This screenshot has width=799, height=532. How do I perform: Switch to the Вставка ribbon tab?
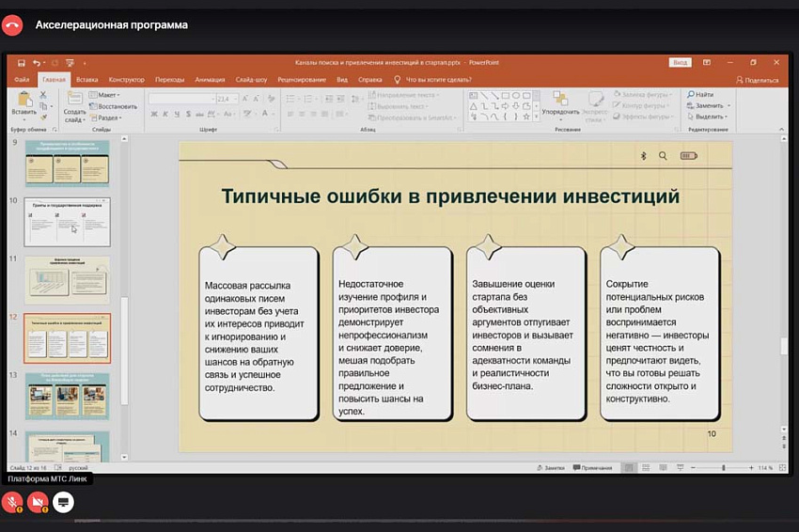pyautogui.click(x=86, y=80)
